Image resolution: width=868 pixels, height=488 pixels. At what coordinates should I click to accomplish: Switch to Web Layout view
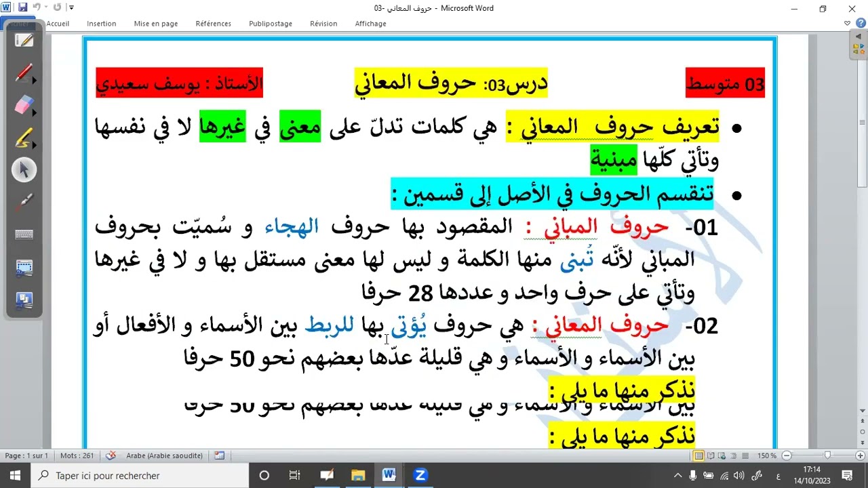pyautogui.click(x=722, y=455)
